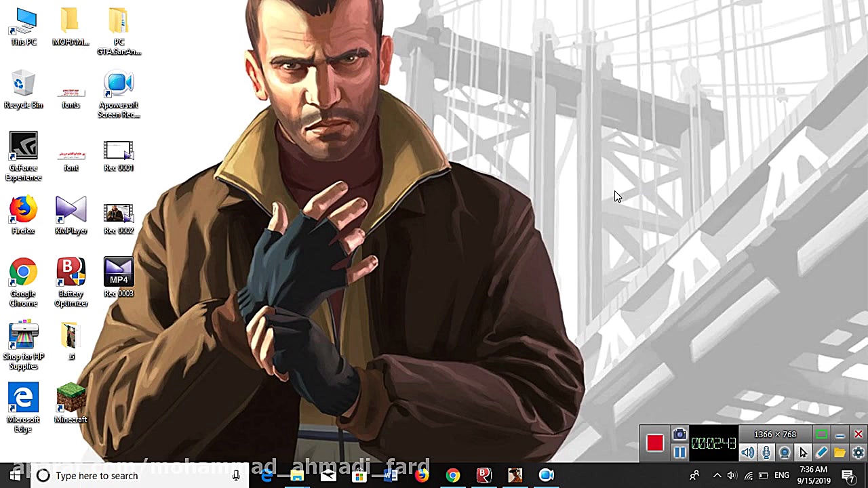Stop the screen recording

[x=654, y=443]
